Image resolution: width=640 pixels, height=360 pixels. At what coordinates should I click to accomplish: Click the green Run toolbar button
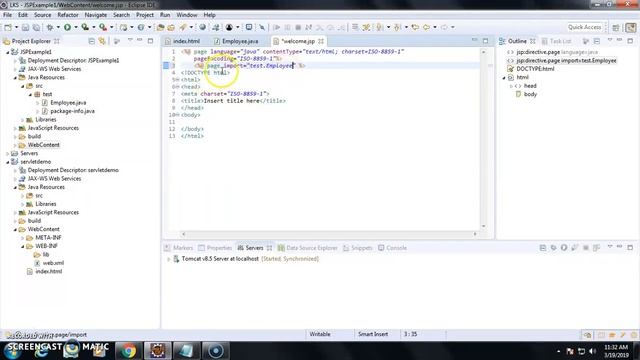[67, 27]
